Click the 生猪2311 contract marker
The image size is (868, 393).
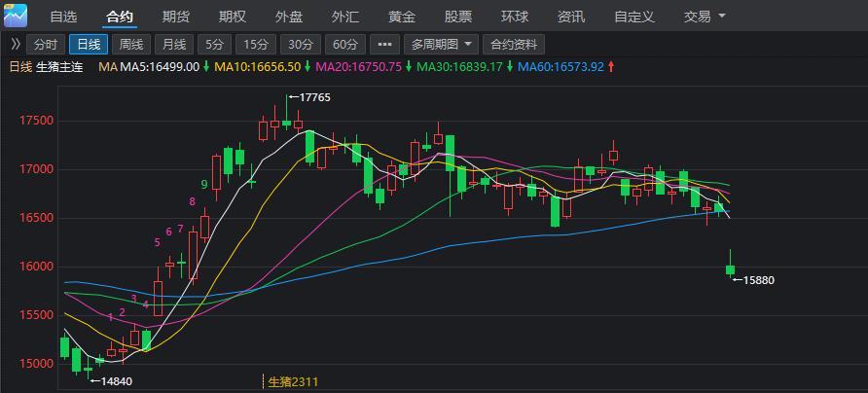(x=294, y=382)
